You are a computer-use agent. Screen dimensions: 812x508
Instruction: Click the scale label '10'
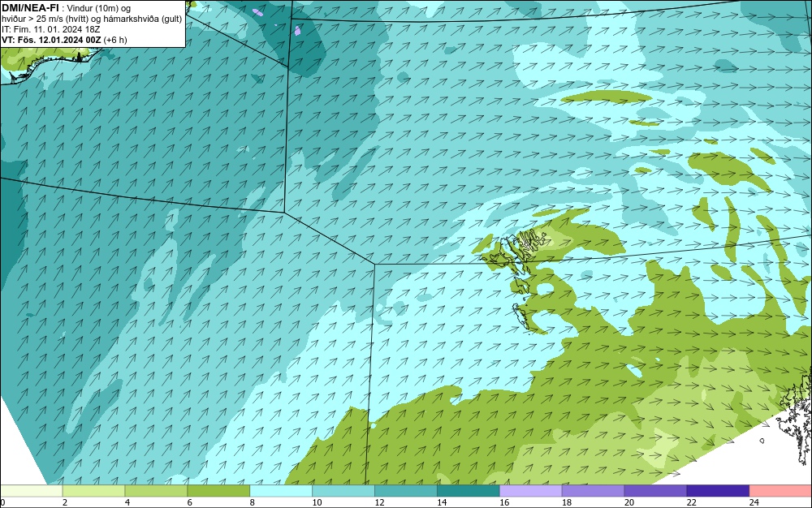click(317, 502)
